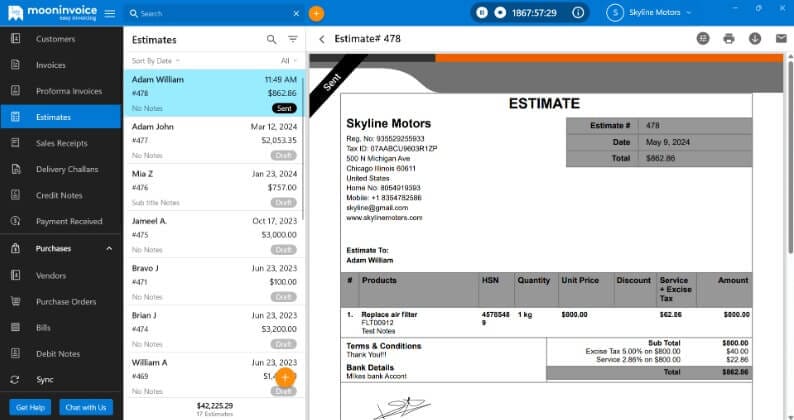Screen dimensions: 794x420
Task: Select Adam William estimate #478
Action: (x=214, y=93)
